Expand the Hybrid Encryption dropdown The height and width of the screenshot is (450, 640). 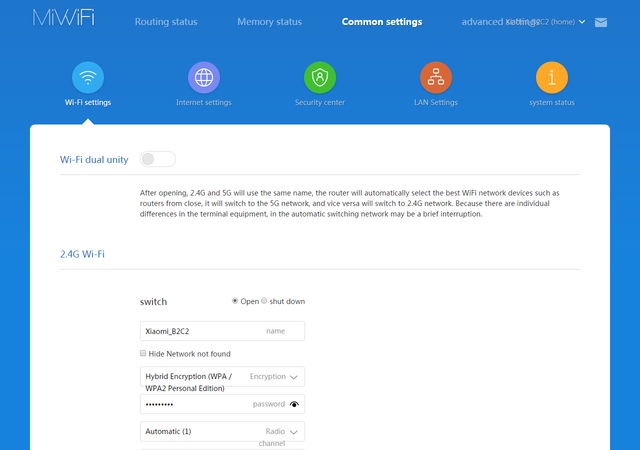pos(222,376)
